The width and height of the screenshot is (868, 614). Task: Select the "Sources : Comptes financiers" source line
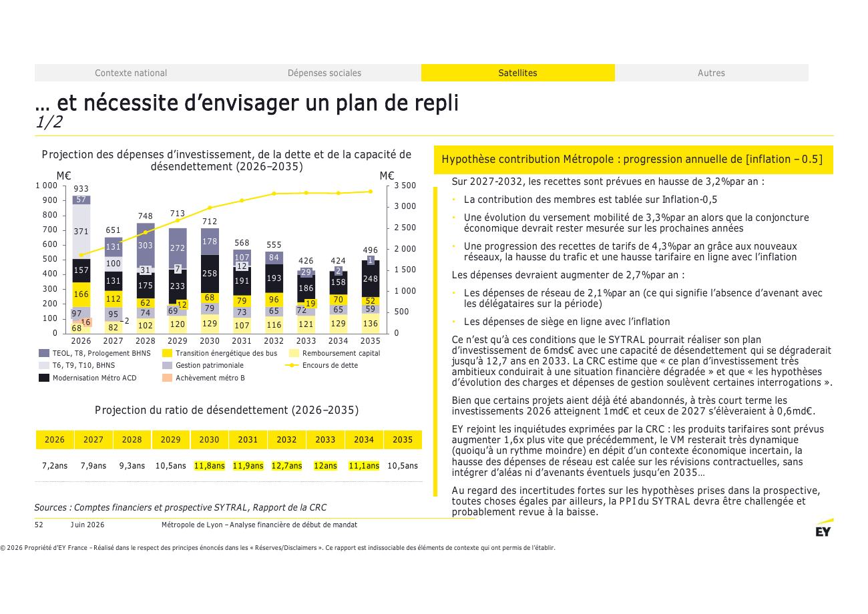tap(180, 507)
